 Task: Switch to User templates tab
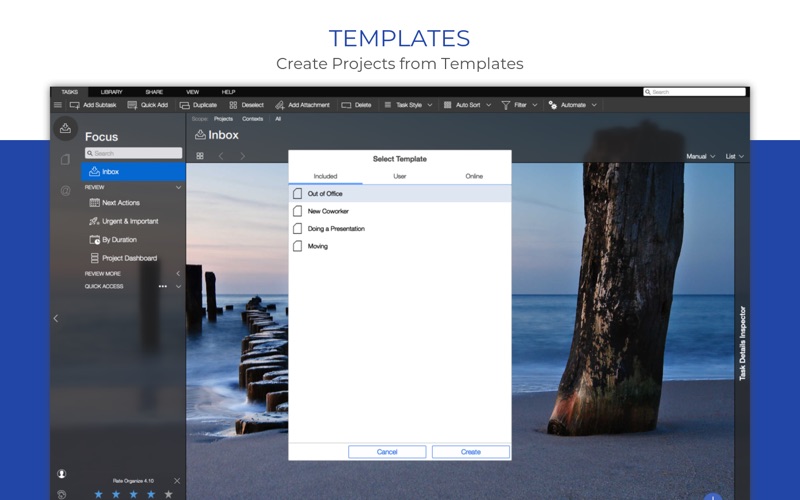pyautogui.click(x=399, y=177)
